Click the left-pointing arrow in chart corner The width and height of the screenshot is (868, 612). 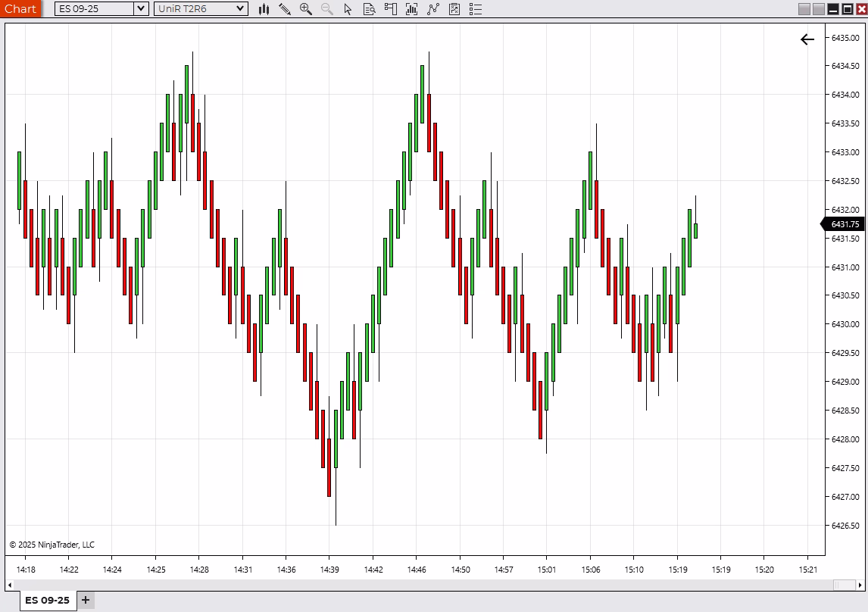(807, 39)
